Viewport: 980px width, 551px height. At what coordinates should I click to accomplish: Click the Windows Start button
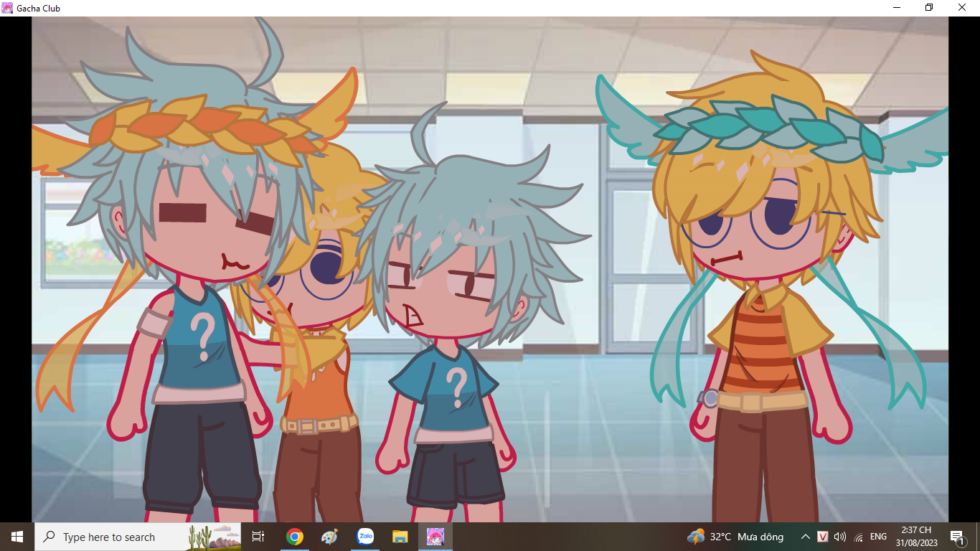coord(17,537)
